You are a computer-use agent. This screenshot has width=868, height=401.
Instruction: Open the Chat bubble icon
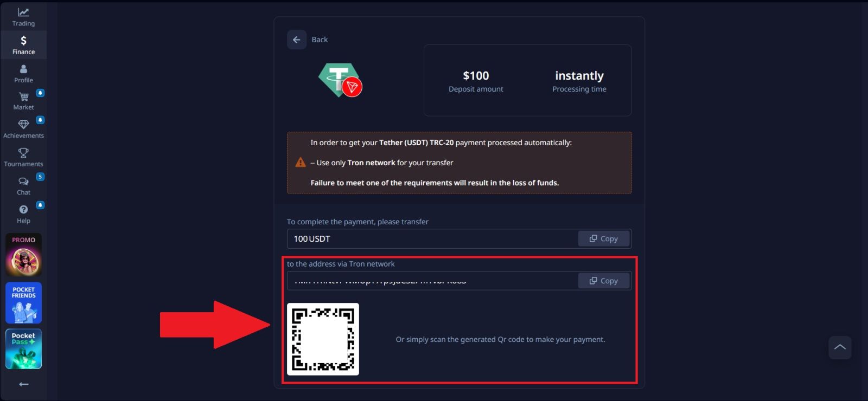23,182
